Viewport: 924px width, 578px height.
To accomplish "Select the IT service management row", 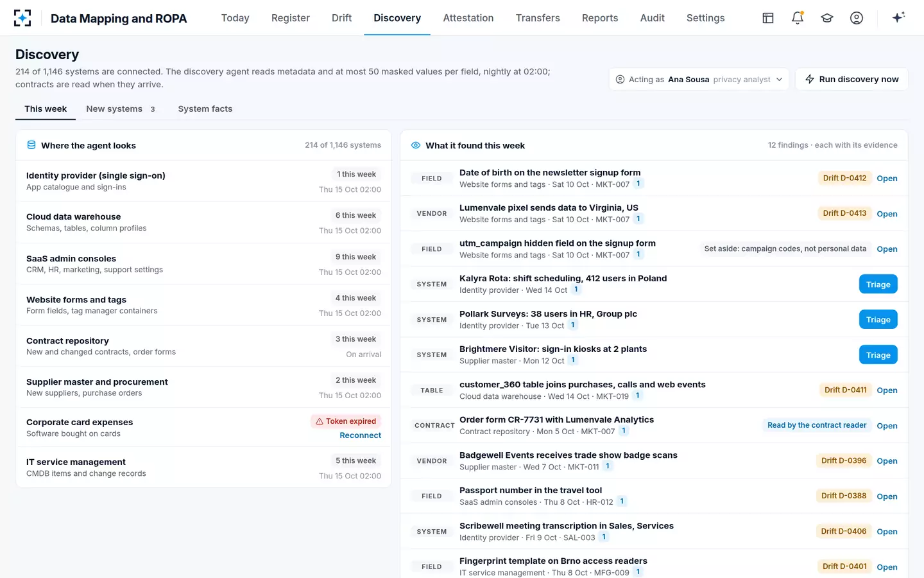I will [x=203, y=468].
